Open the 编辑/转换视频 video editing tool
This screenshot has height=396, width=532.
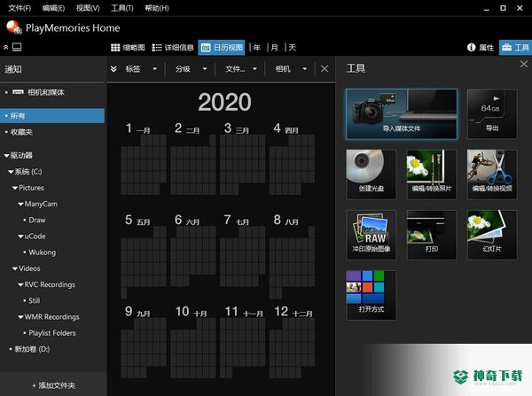492,175
